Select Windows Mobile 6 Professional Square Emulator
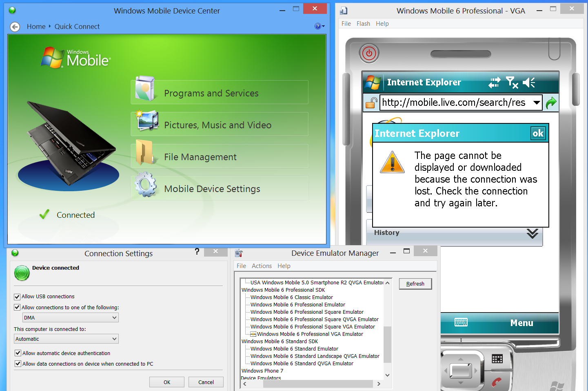588x391 pixels. 307,312
